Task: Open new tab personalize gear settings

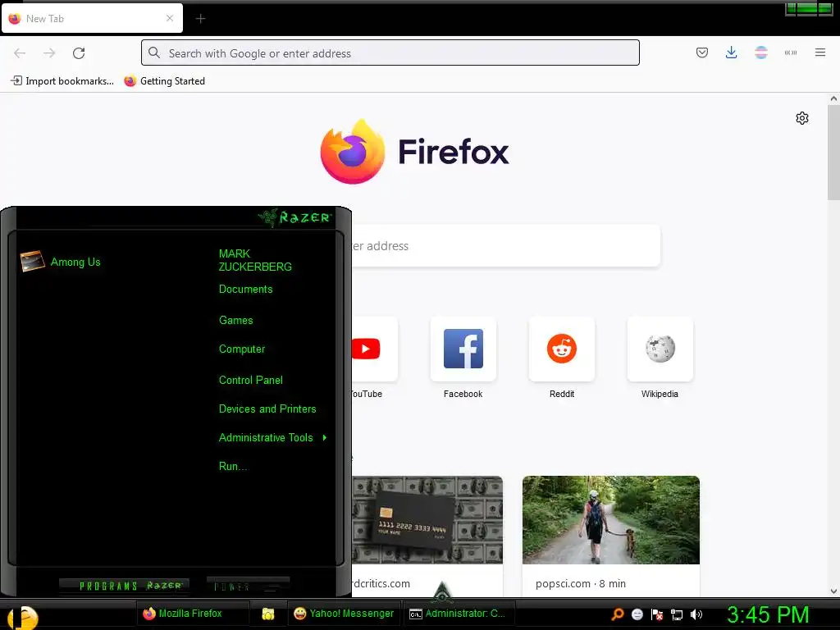Action: click(802, 118)
